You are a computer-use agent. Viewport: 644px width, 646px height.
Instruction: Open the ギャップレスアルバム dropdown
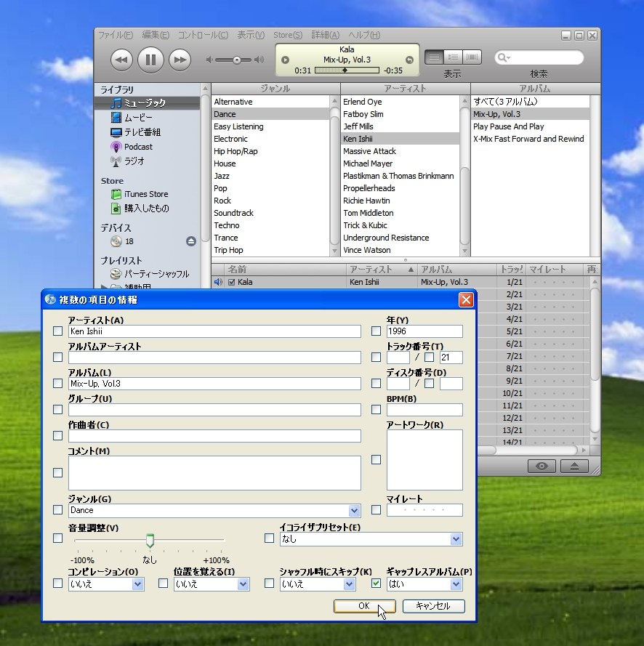(x=456, y=584)
